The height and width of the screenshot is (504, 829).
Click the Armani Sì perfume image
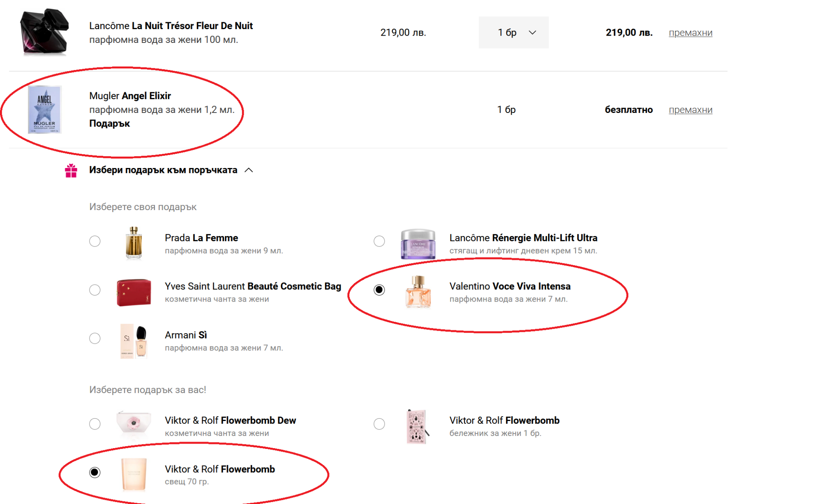[134, 341]
